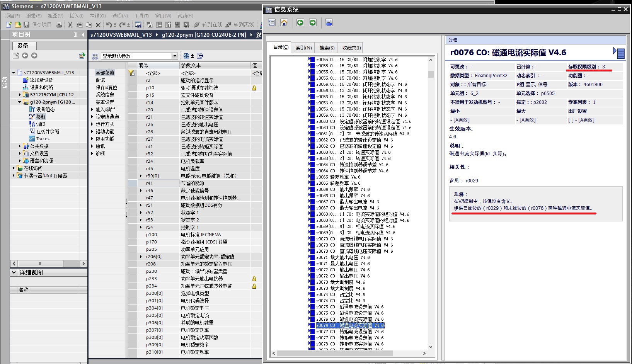This screenshot has width=632, height=364.
Task: Click the home icon in information system
Action: 284,23
